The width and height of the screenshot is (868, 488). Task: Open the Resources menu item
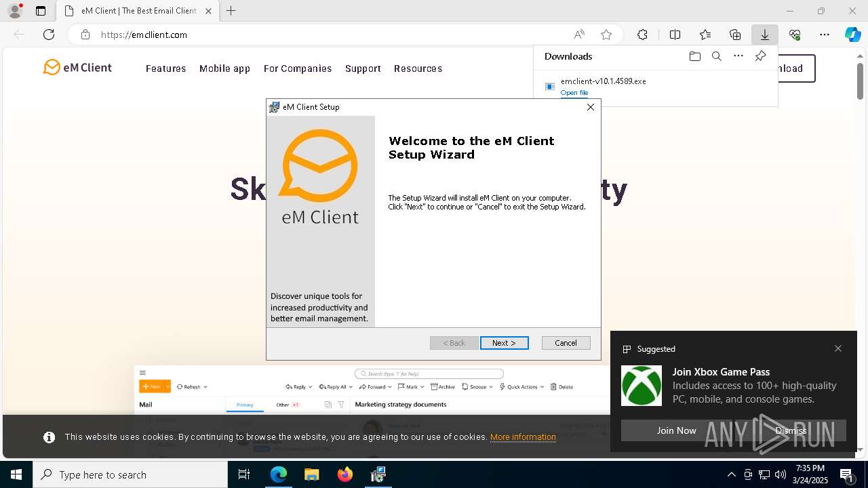[418, 68]
